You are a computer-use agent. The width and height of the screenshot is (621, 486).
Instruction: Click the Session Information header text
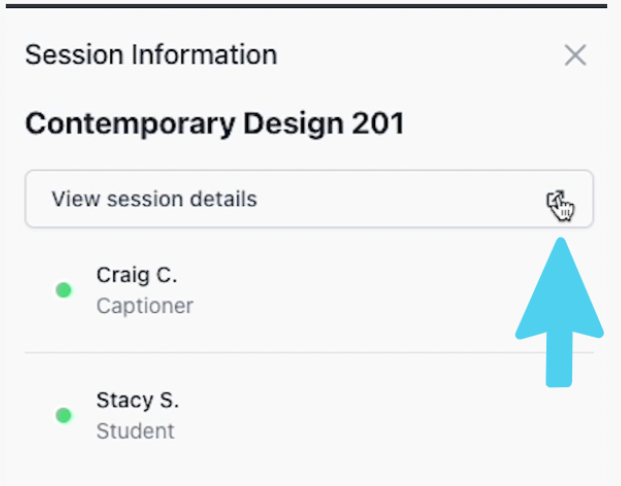tap(151, 55)
